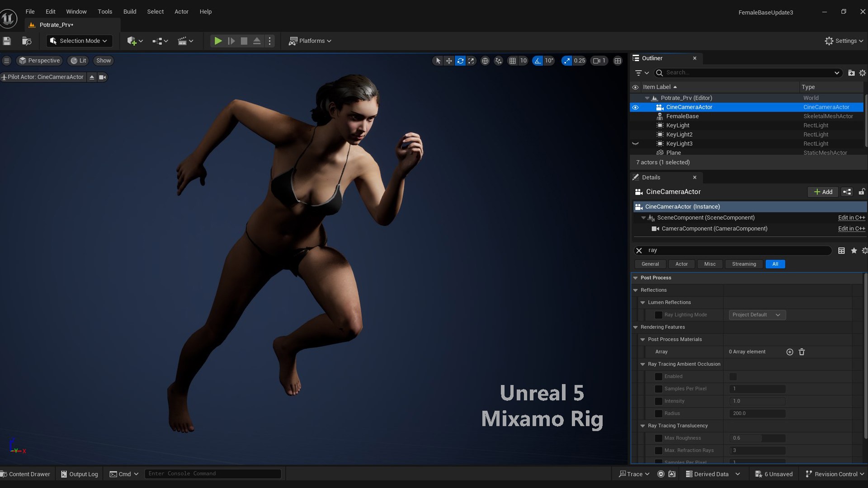Image resolution: width=868 pixels, height=488 pixels.
Task: Open Browse content icon beside save
Action: 27,41
